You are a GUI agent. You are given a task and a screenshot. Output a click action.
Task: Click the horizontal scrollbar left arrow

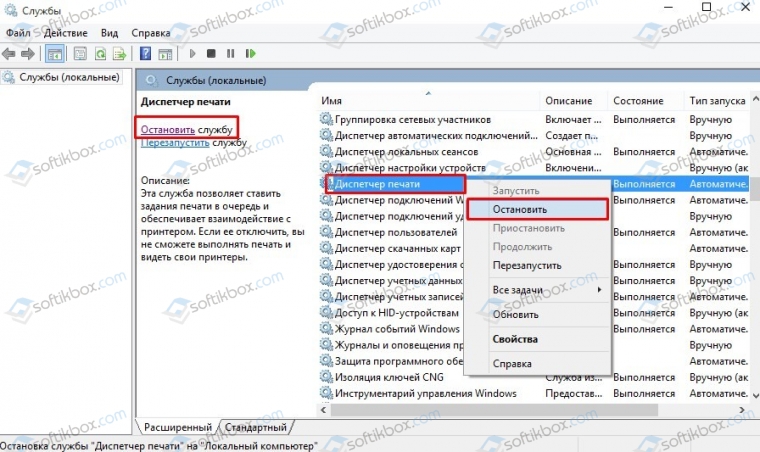tap(324, 410)
